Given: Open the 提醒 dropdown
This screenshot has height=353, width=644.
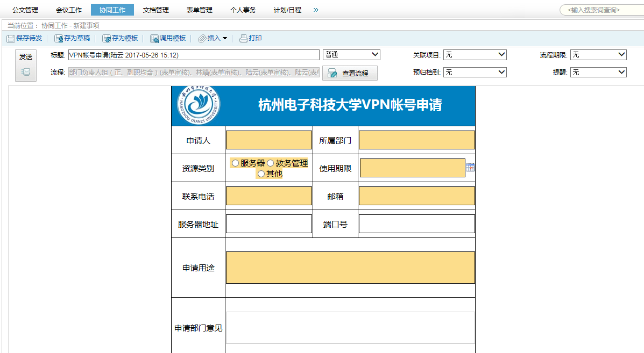Looking at the screenshot, I should [x=598, y=72].
